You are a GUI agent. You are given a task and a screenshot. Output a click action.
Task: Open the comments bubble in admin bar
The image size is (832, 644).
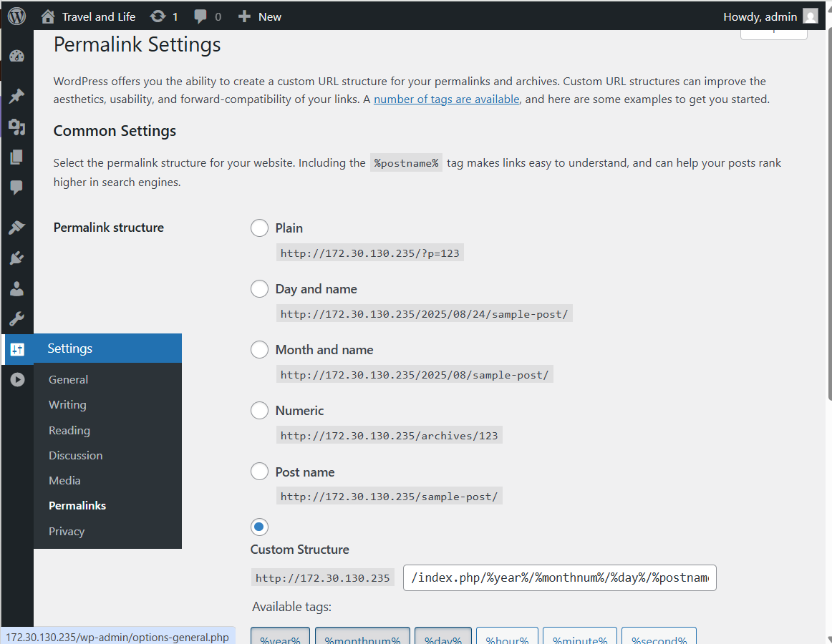(x=202, y=16)
